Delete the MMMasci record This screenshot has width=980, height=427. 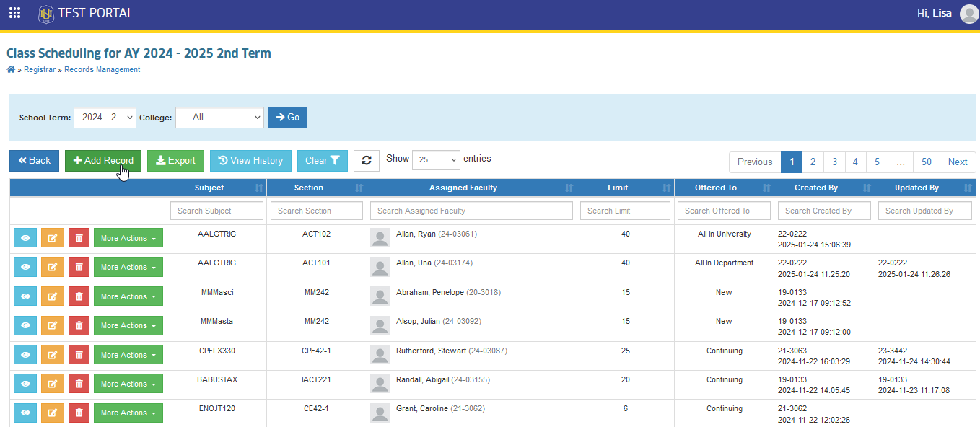pyautogui.click(x=79, y=296)
